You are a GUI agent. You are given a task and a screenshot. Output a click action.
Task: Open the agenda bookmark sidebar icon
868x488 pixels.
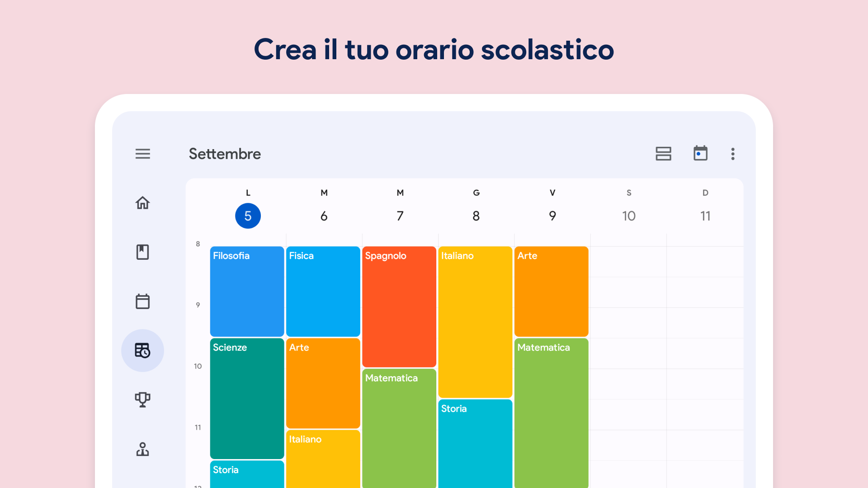[142, 252]
